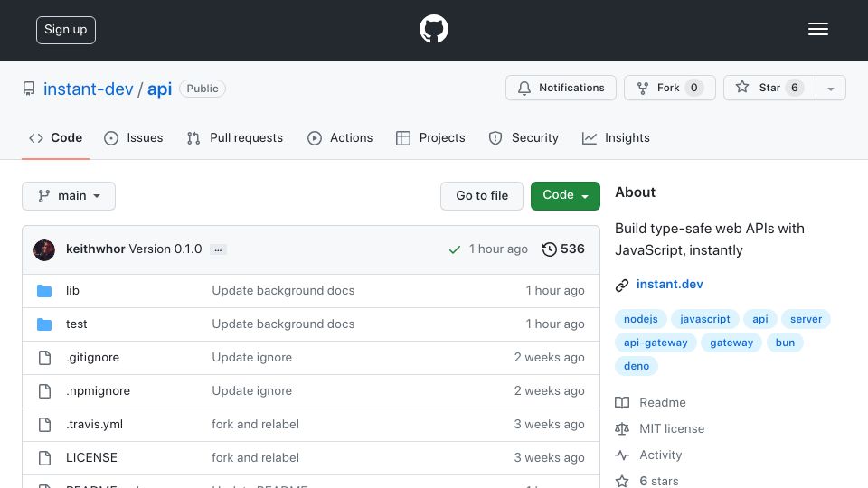Click the .travis.yml file icon
Viewport: 868px width, 488px height.
coord(45,425)
